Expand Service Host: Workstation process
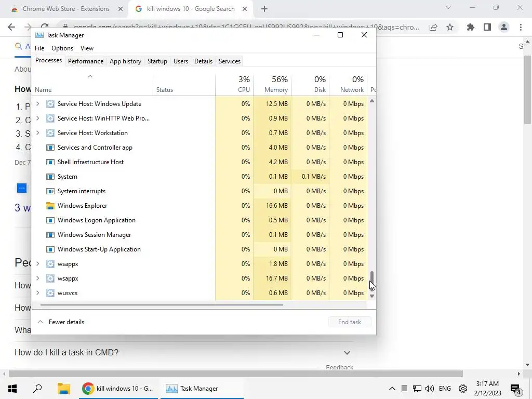This screenshot has width=532, height=399. pos(37,133)
